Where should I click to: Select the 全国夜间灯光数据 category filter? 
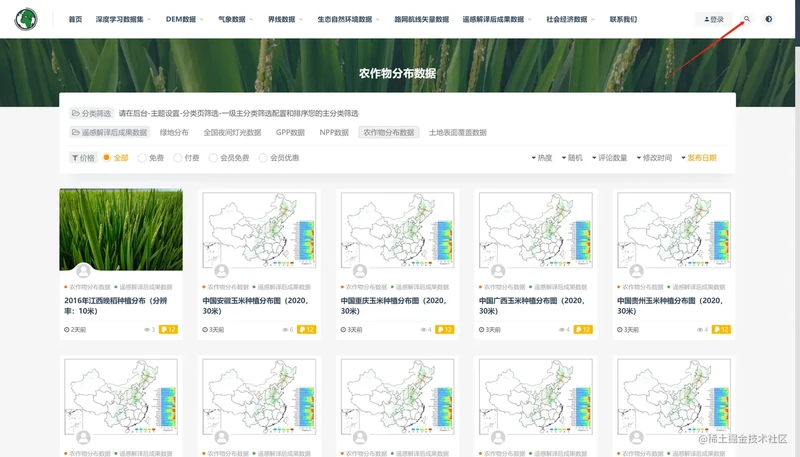(232, 133)
